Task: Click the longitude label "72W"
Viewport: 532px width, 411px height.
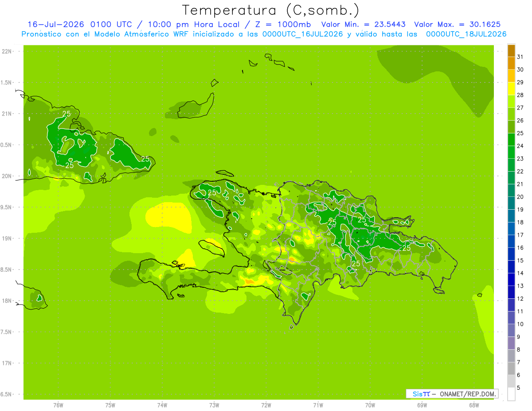Action: pos(266,405)
